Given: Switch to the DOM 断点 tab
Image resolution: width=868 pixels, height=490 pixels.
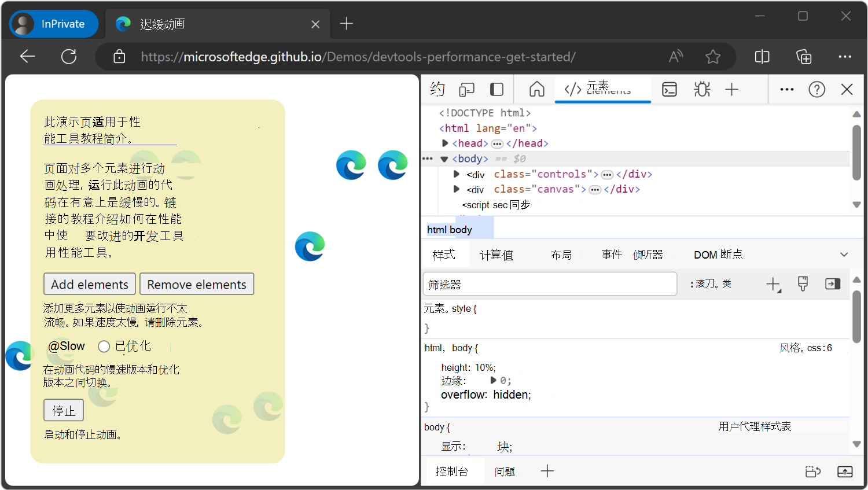Looking at the screenshot, I should [x=718, y=255].
